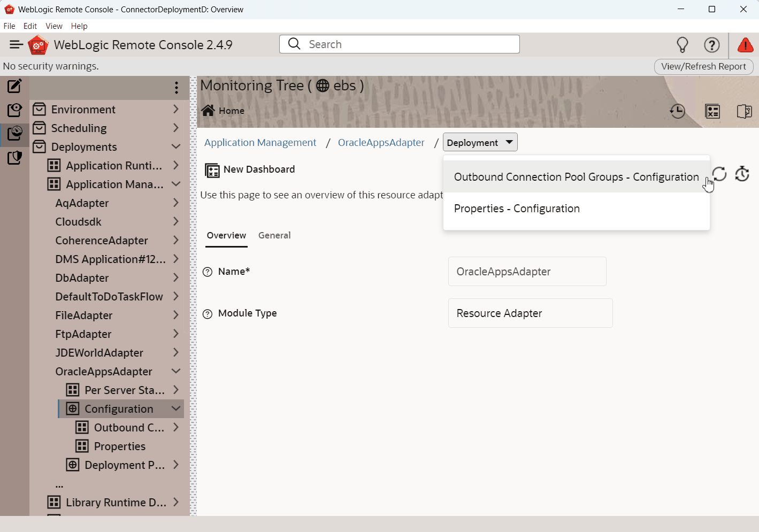This screenshot has width=759, height=532.
Task: Open the Configuration View Tree icon
Action: (x=14, y=110)
